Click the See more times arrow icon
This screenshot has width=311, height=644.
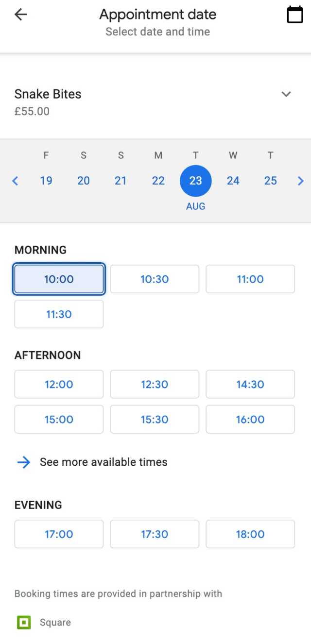pyautogui.click(x=24, y=462)
